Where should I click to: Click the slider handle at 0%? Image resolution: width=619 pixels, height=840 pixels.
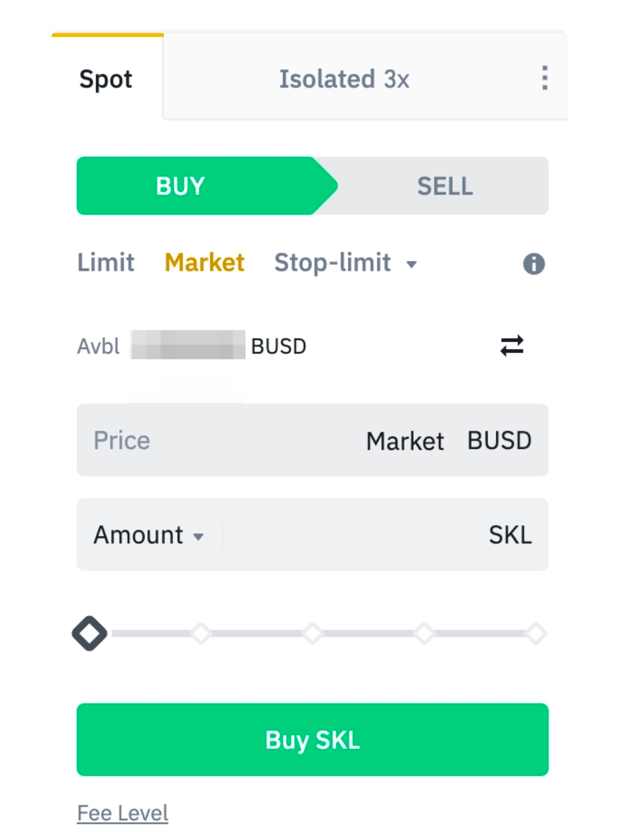tap(89, 634)
